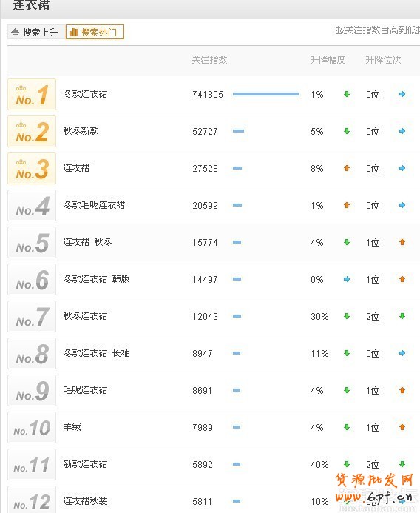420x513 pixels.
Task: Open the 秋冬新款 keyword link
Action: [81, 131]
